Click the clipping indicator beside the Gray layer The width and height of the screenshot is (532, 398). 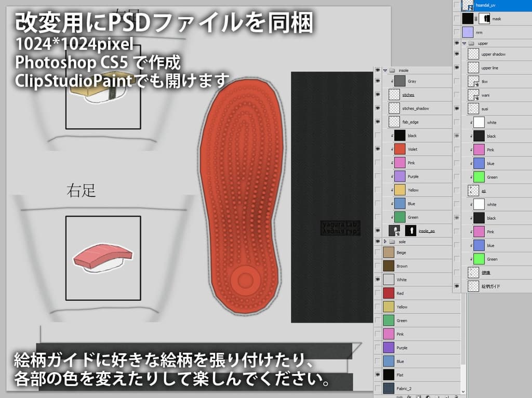click(392, 81)
